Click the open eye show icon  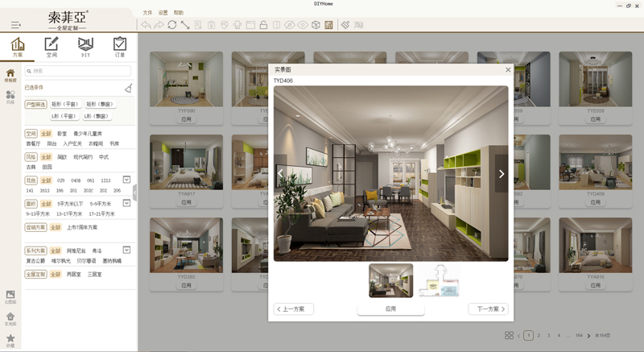click(303, 25)
